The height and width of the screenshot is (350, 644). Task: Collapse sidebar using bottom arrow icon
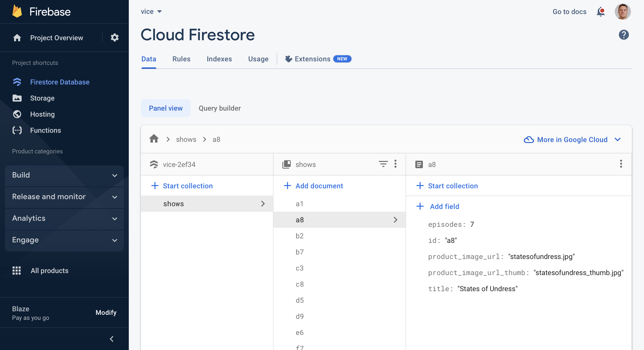click(x=112, y=339)
